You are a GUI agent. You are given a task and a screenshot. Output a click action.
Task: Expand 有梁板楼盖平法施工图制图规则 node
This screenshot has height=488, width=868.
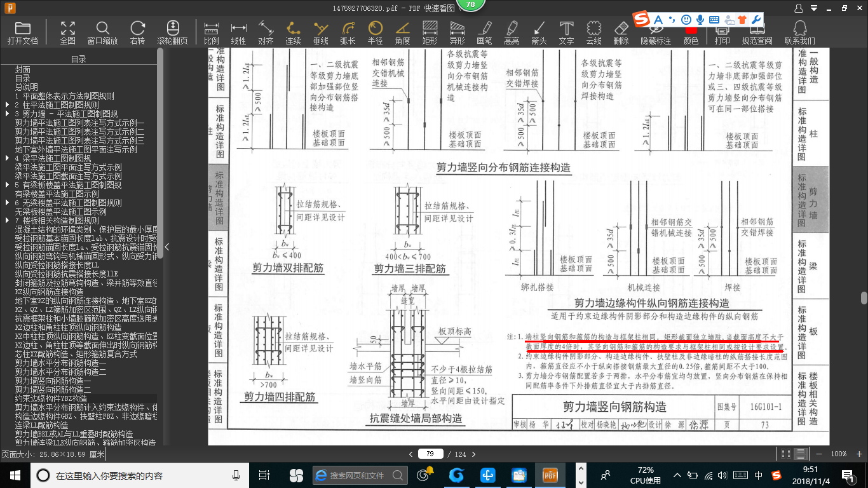pos(7,185)
